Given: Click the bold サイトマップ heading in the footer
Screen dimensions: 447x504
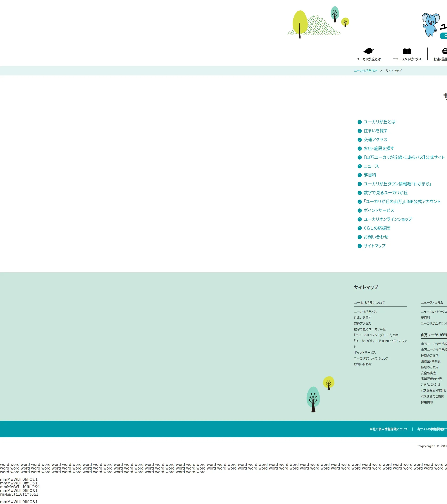Looking at the screenshot, I should coord(366,287).
